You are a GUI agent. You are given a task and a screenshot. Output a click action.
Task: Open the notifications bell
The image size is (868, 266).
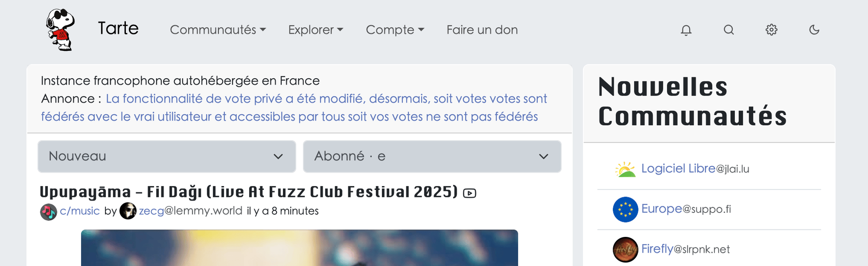pyautogui.click(x=686, y=30)
